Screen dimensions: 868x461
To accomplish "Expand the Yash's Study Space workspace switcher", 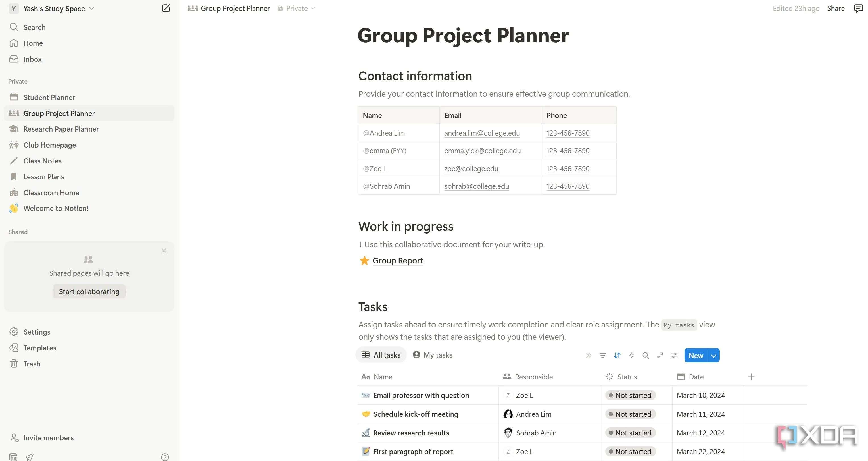I will pyautogui.click(x=52, y=9).
